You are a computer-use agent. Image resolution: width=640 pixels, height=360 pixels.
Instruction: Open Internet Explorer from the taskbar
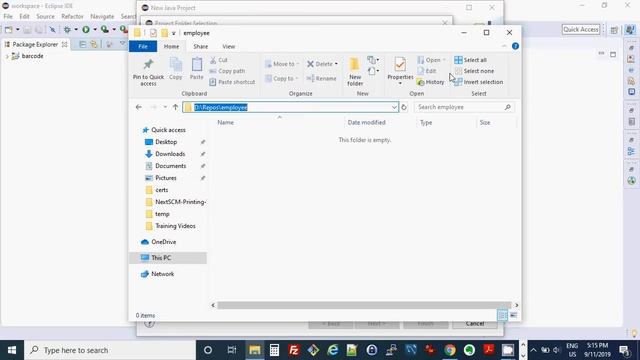pyautogui.click(x=333, y=350)
